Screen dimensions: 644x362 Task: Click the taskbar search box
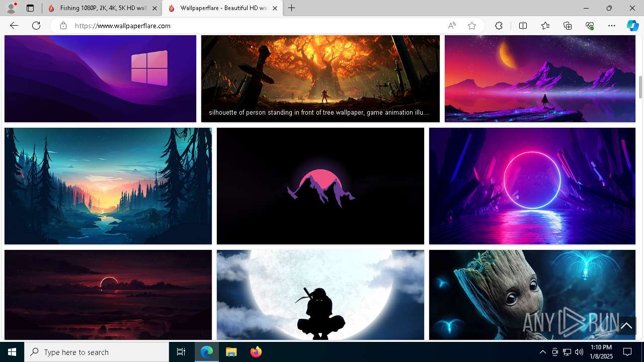[97, 352]
